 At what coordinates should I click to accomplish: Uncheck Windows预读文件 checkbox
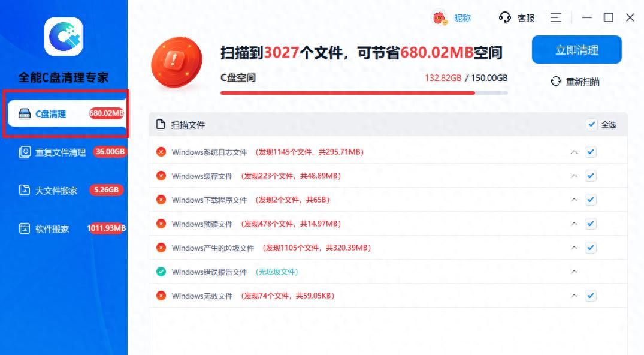point(591,224)
